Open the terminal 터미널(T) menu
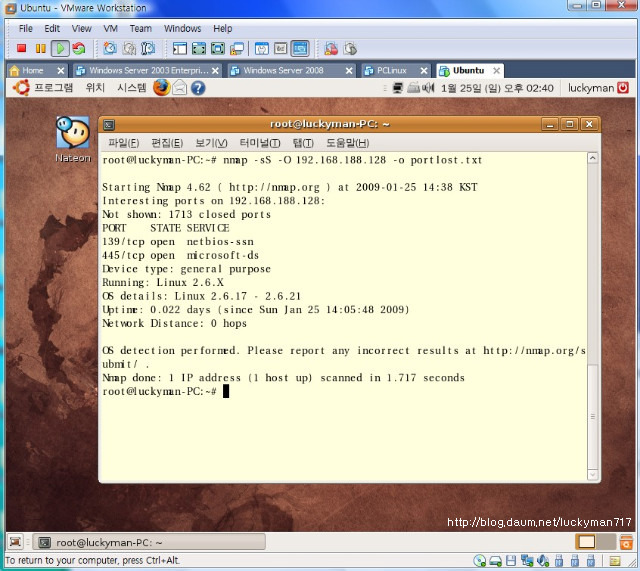640x571 pixels. tap(260, 143)
